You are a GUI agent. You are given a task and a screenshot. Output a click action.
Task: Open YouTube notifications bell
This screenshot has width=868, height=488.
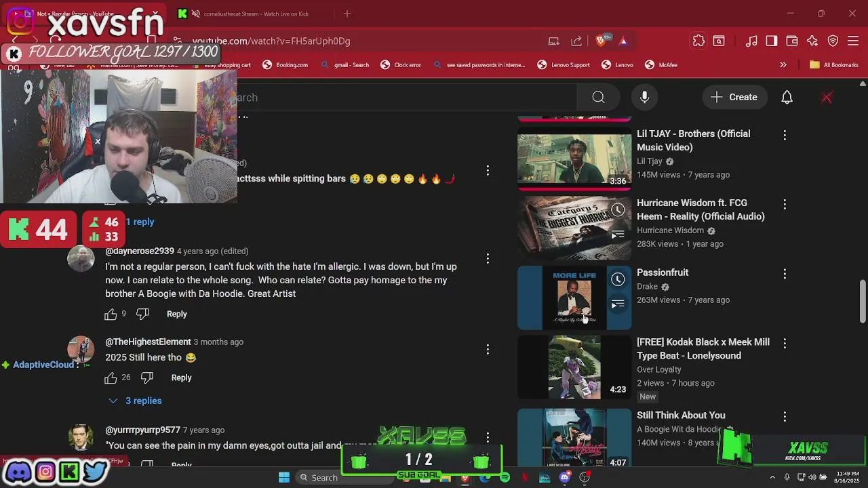click(x=787, y=98)
